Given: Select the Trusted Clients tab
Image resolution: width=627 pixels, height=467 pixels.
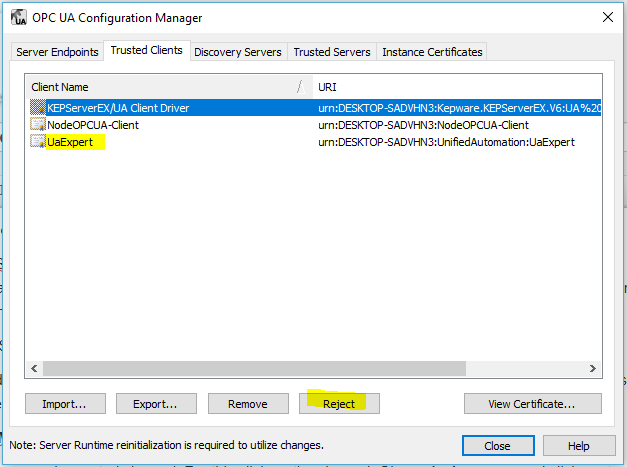Looking at the screenshot, I should (x=147, y=50).
